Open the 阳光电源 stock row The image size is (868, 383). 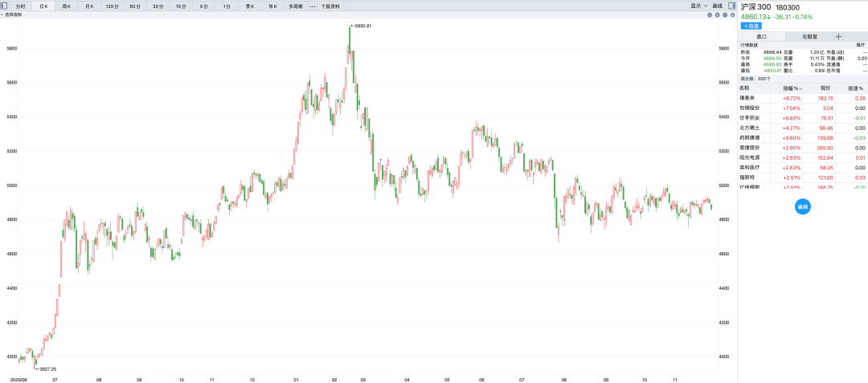click(803, 157)
